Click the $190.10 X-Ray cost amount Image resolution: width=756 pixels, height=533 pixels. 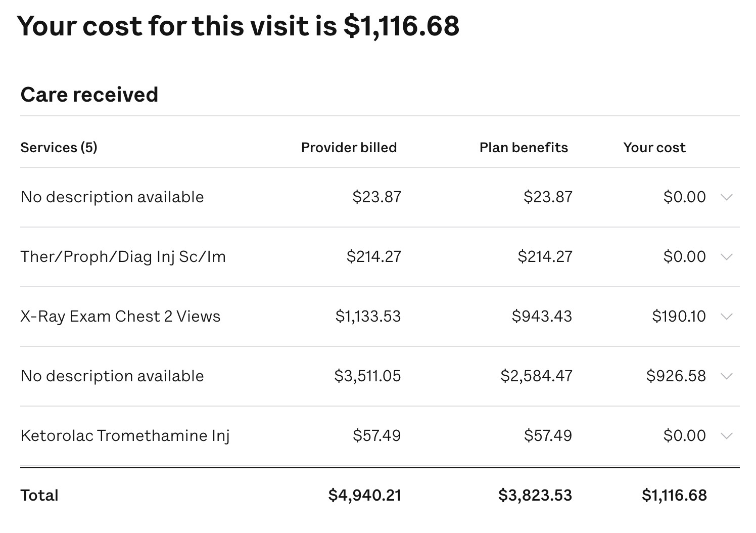tap(679, 317)
